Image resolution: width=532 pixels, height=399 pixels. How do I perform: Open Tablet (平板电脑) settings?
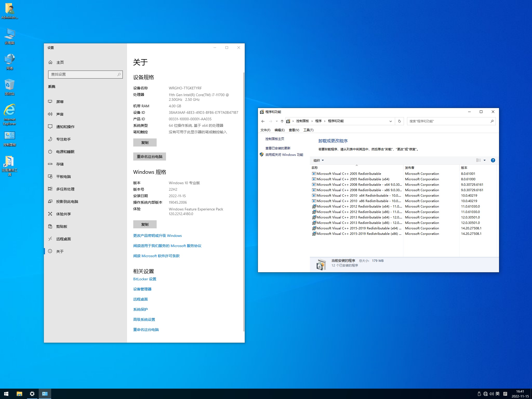85,176
